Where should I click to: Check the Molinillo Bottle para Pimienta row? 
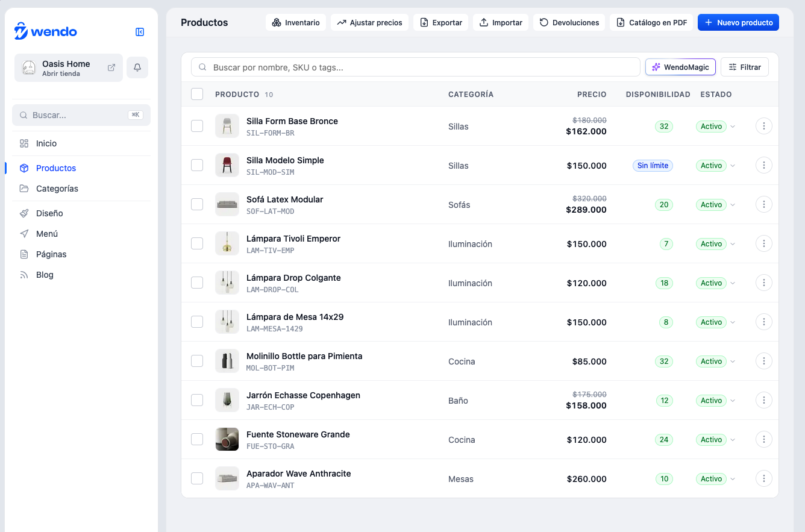click(x=197, y=361)
